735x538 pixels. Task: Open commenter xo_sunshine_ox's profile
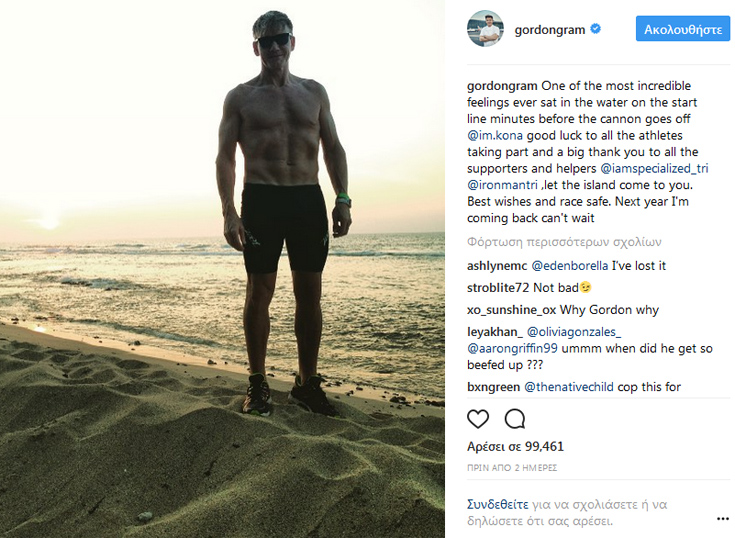pos(511,310)
